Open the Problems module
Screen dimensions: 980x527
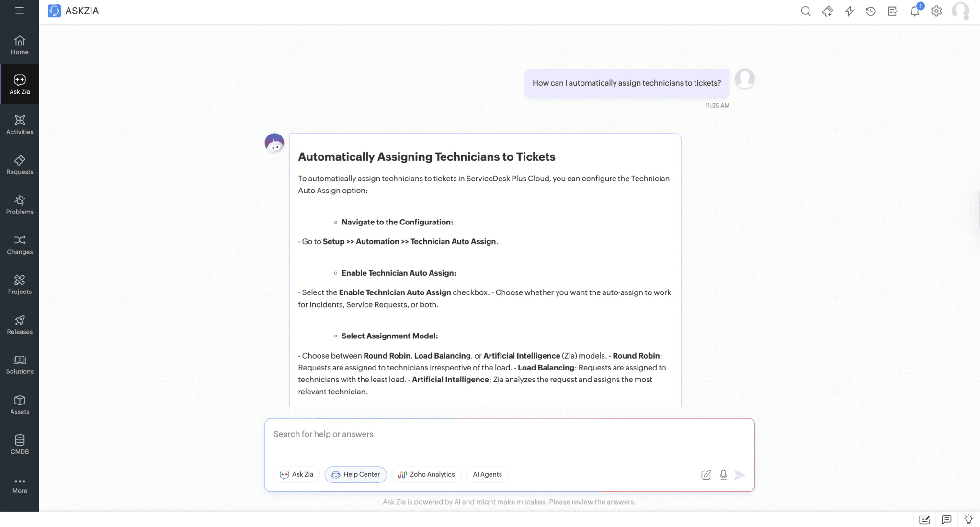(x=20, y=204)
